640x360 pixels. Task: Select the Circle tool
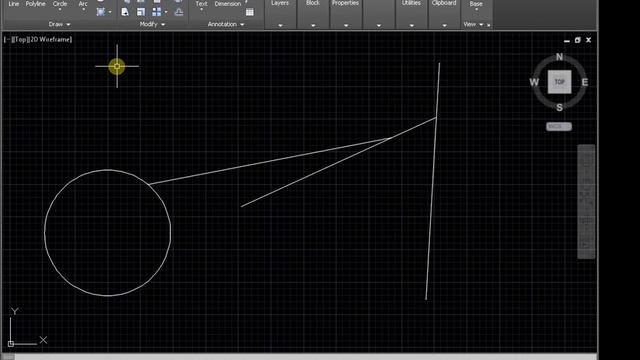60,4
